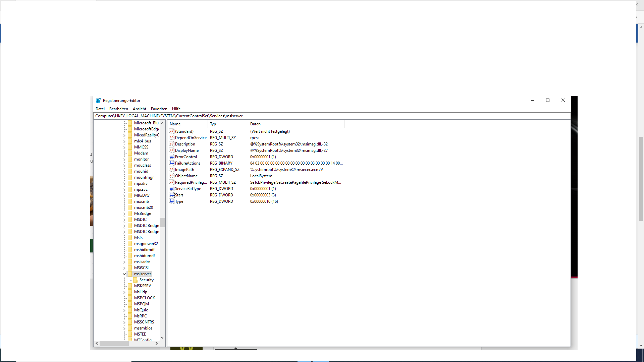Image resolution: width=644 pixels, height=362 pixels.
Task: Click the registry path address bar
Action: 235,116
